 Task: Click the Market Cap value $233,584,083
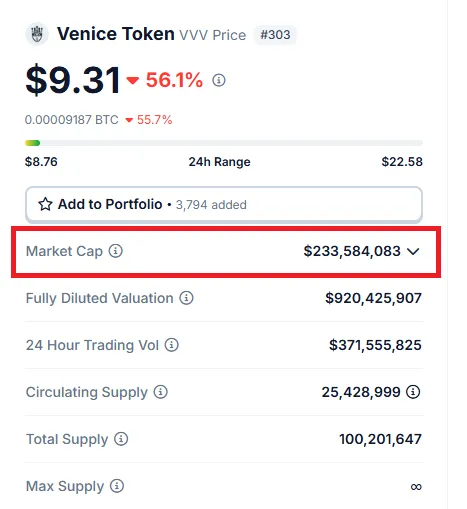click(x=352, y=251)
